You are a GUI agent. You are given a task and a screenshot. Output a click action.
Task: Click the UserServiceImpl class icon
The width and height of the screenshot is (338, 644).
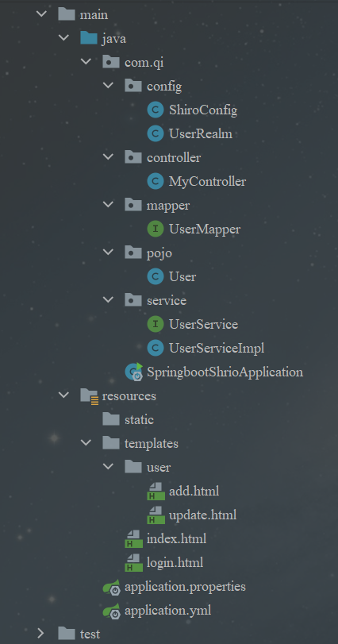pos(155,348)
